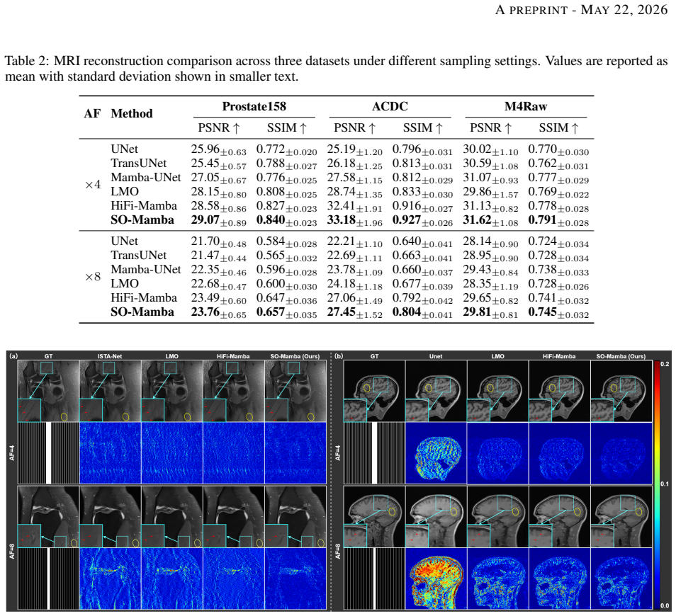Screen dimensions: 676x616
Task: Select the Table 2 caption text
Action: 337,69
